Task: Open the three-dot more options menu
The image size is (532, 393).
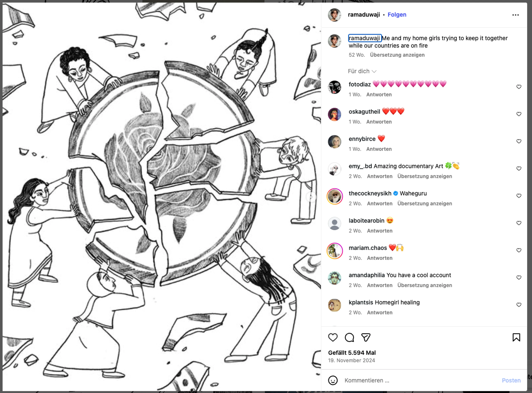Action: pos(515,15)
